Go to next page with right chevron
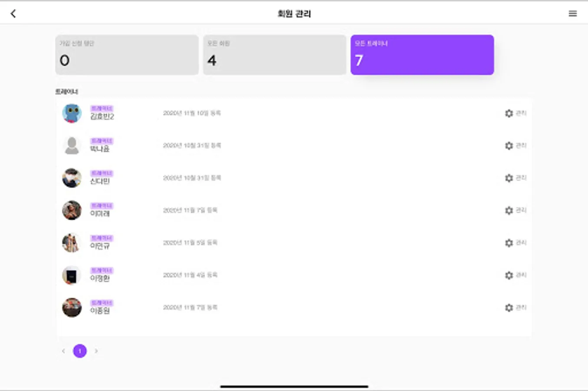This screenshot has width=588, height=391. [x=96, y=351]
